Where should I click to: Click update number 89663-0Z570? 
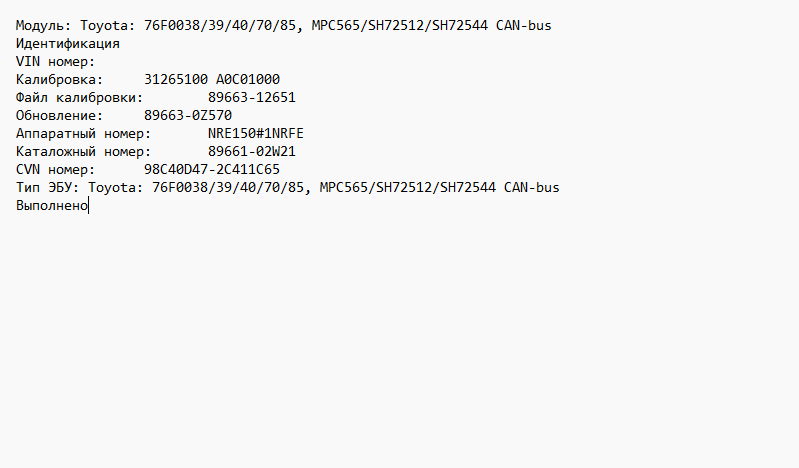188,115
